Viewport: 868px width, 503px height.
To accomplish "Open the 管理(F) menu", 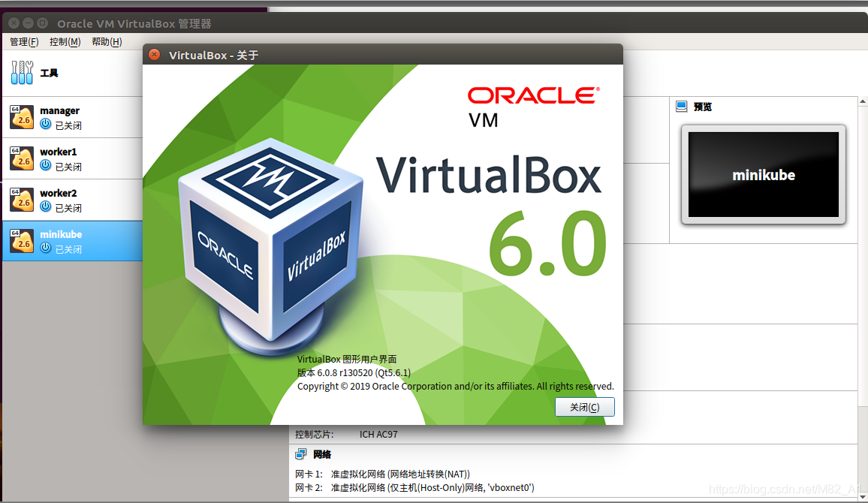I will coord(24,41).
